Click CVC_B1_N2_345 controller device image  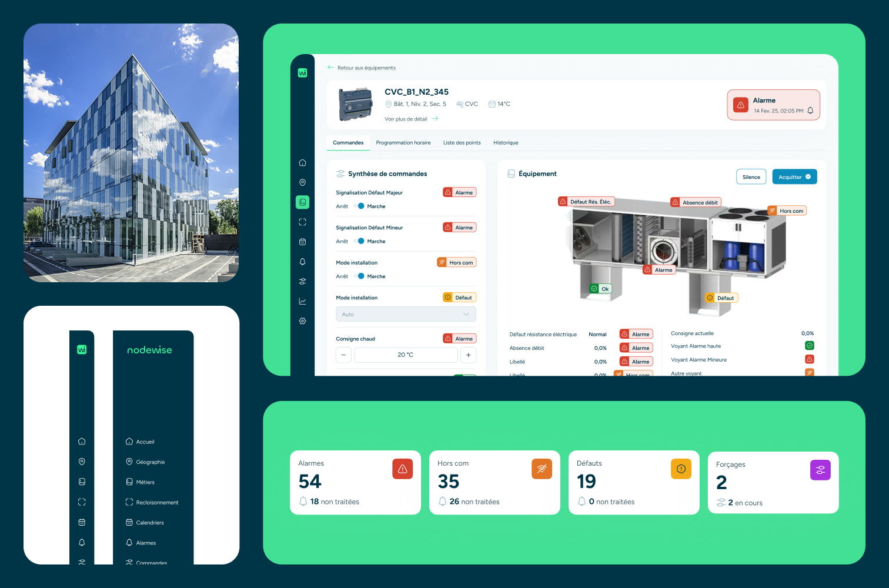[356, 104]
